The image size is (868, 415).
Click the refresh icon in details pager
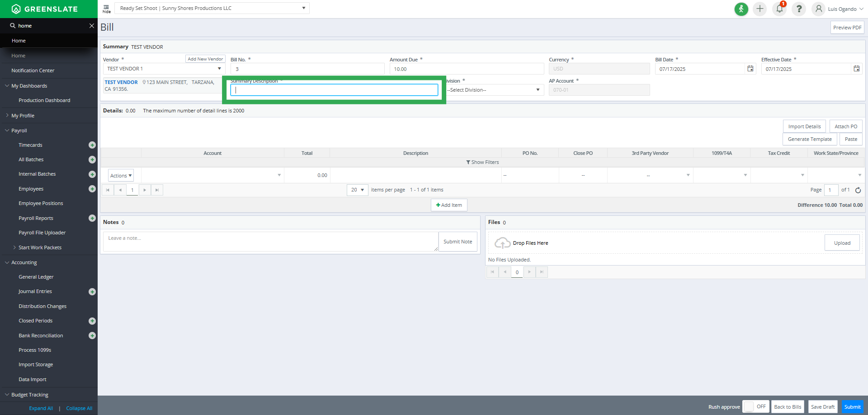[858, 190]
